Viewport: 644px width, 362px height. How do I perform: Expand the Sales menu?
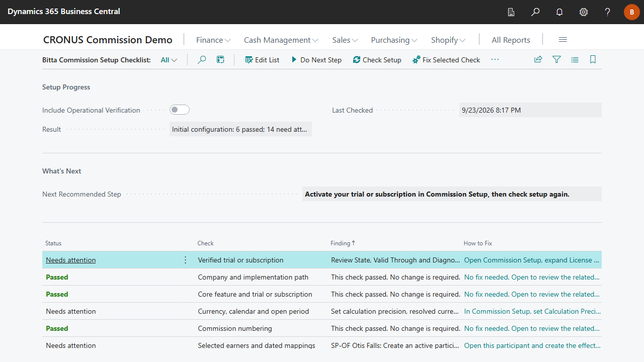pos(345,40)
